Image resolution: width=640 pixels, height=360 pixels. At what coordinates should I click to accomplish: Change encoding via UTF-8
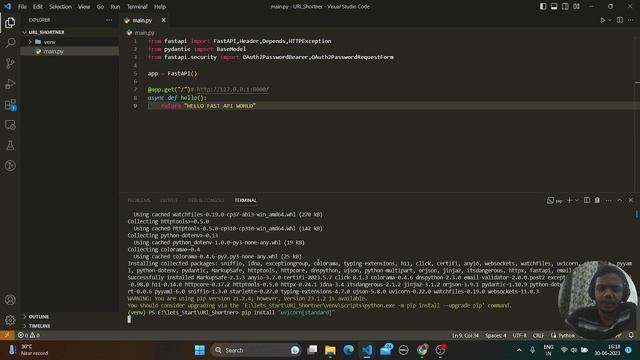click(519, 335)
